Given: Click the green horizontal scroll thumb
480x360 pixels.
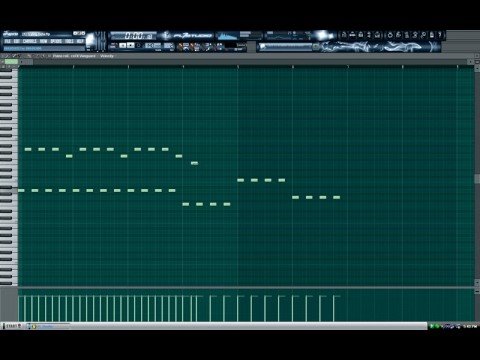Looking at the screenshot, I should [x=11, y=62].
